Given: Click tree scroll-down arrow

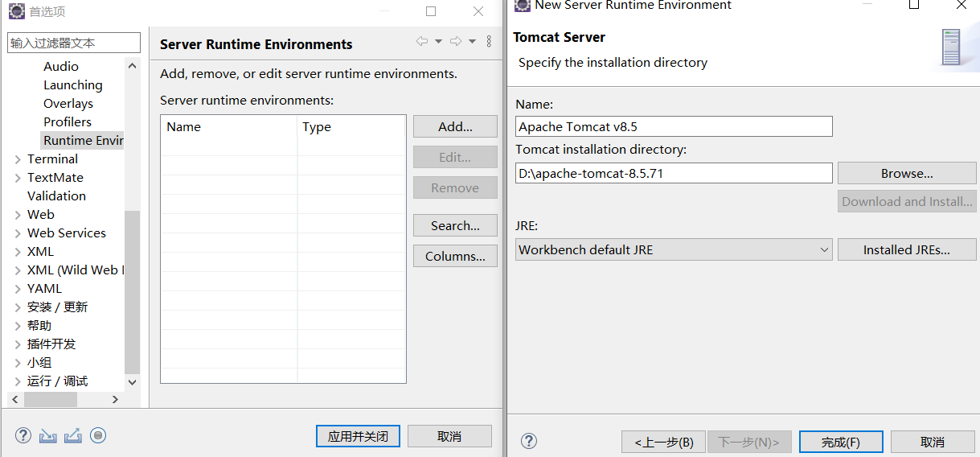Looking at the screenshot, I should coord(133,382).
